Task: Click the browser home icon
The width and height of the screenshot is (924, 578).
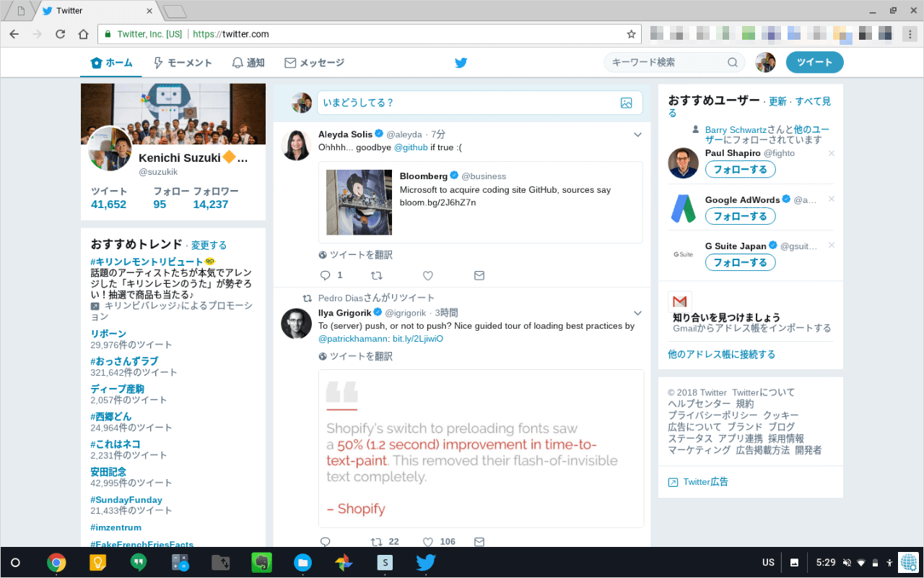Action: pyautogui.click(x=84, y=34)
